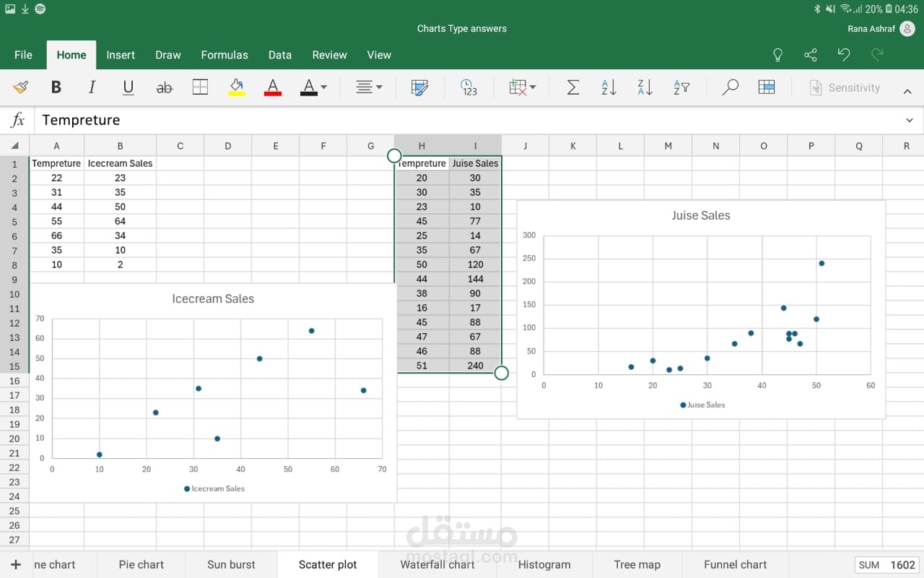Open the Find magnifier tool
Viewport: 924px width, 578px height.
coord(730,87)
